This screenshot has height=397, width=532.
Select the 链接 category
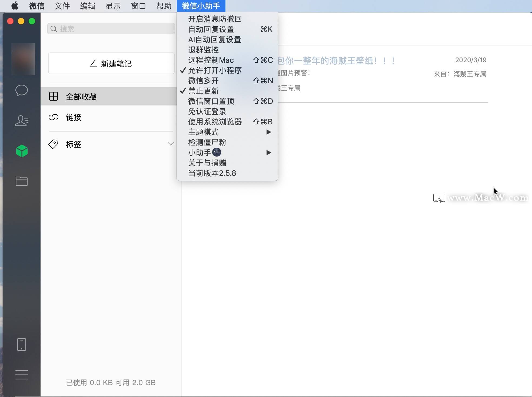point(109,117)
